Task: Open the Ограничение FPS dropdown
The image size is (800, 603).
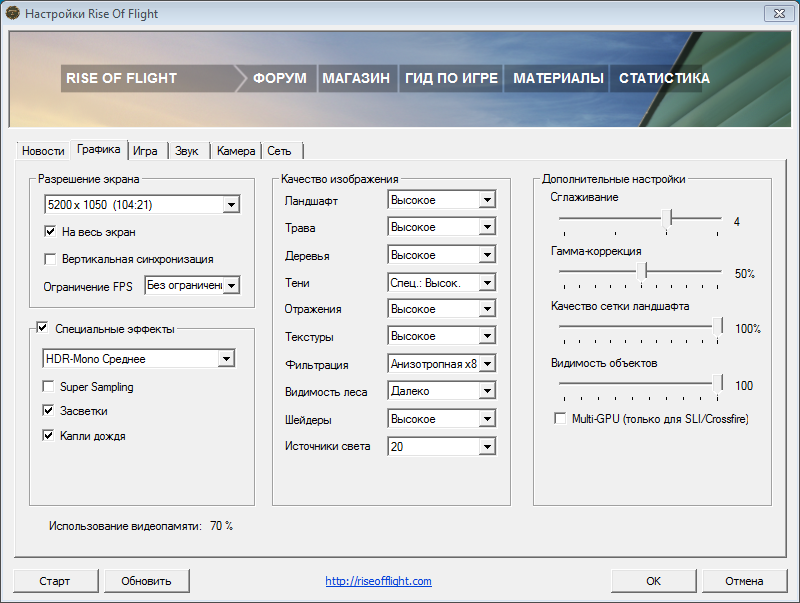Action: [192, 285]
